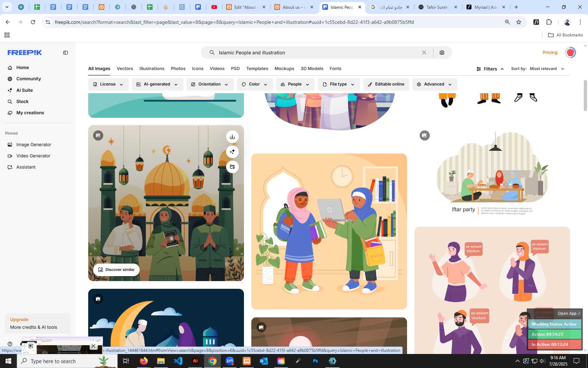The width and height of the screenshot is (588, 368).
Task: Open Upgrade more credits banner
Action: 38,323
